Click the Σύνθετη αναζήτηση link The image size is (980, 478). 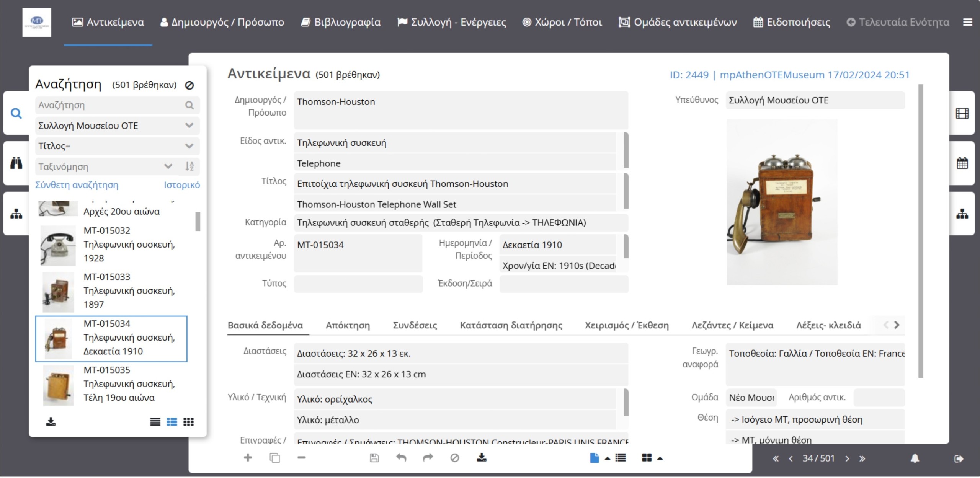(x=77, y=185)
